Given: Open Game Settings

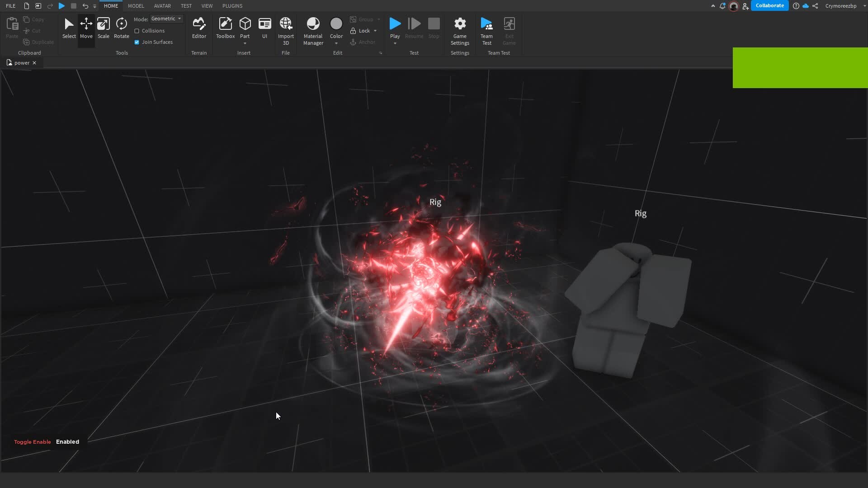Looking at the screenshot, I should coord(460,29).
